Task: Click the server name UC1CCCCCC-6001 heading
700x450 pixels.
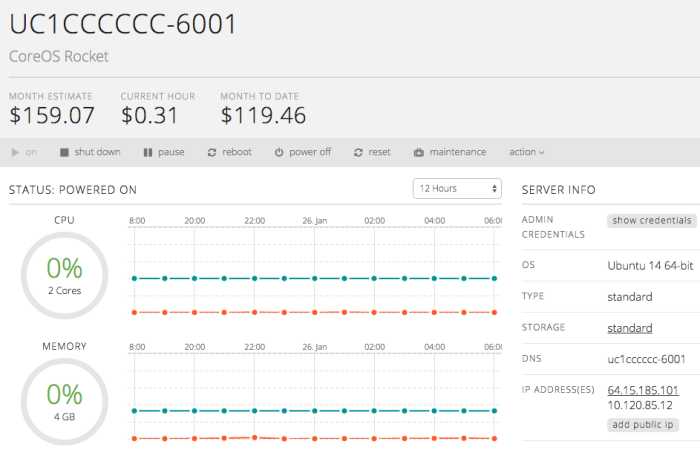Action: pos(124,24)
